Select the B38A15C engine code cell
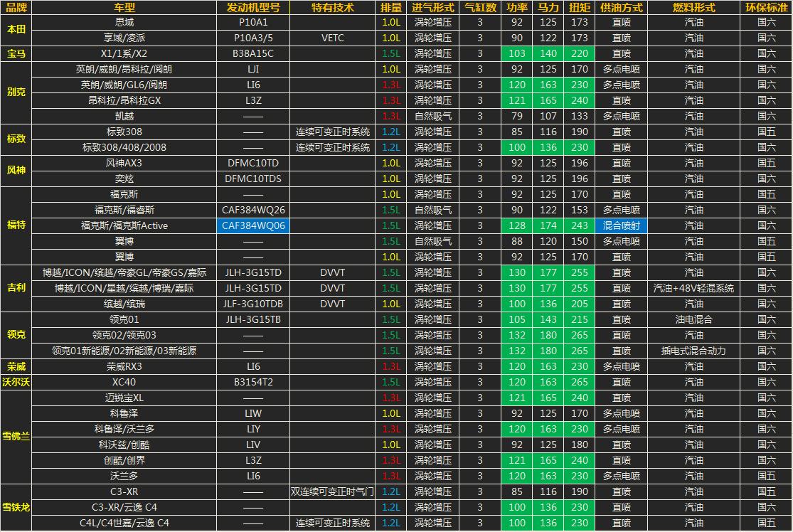This screenshot has width=793, height=532. [x=253, y=53]
